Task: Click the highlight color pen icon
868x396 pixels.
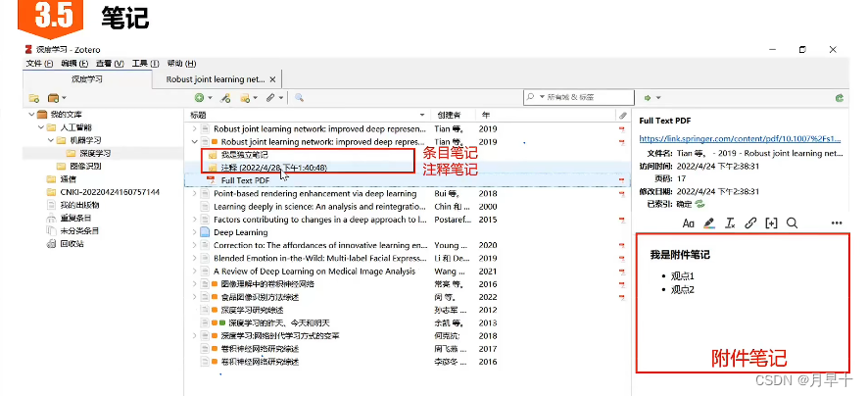Action: (709, 223)
